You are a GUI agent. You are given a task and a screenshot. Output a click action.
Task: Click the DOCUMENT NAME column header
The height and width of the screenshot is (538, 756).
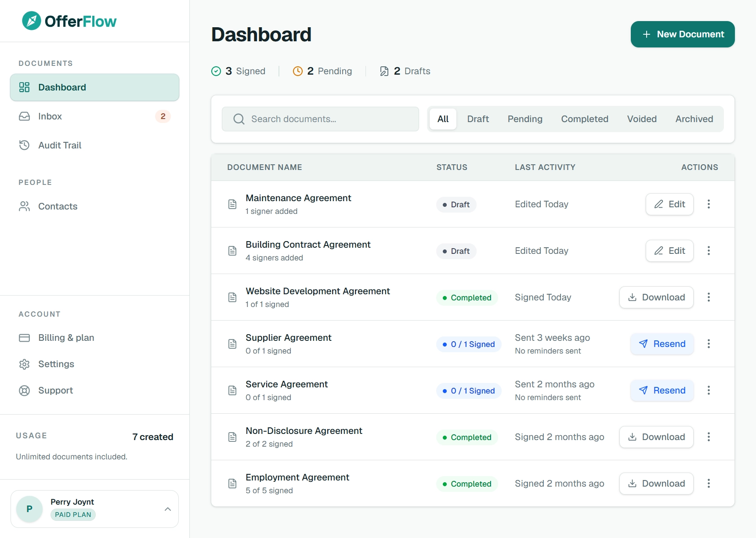pos(264,167)
